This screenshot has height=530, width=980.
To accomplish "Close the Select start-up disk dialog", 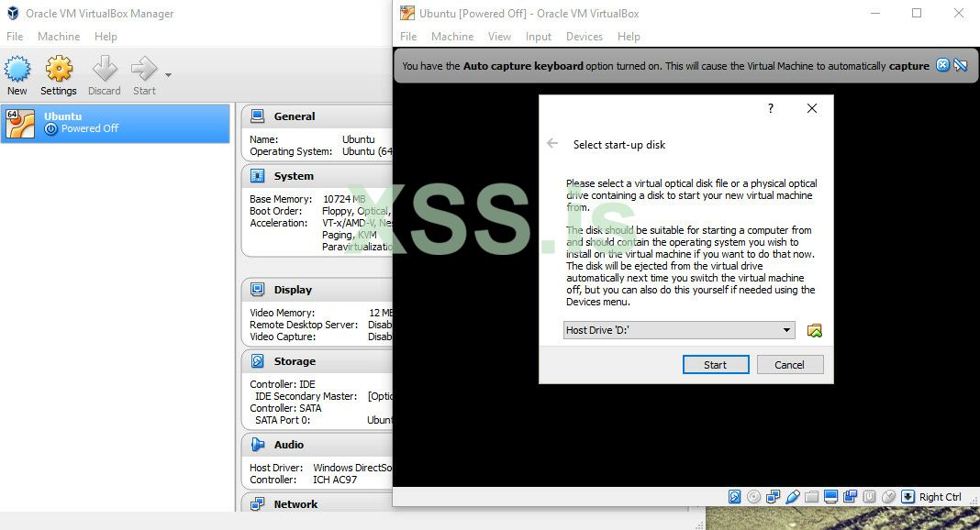I will [x=812, y=108].
